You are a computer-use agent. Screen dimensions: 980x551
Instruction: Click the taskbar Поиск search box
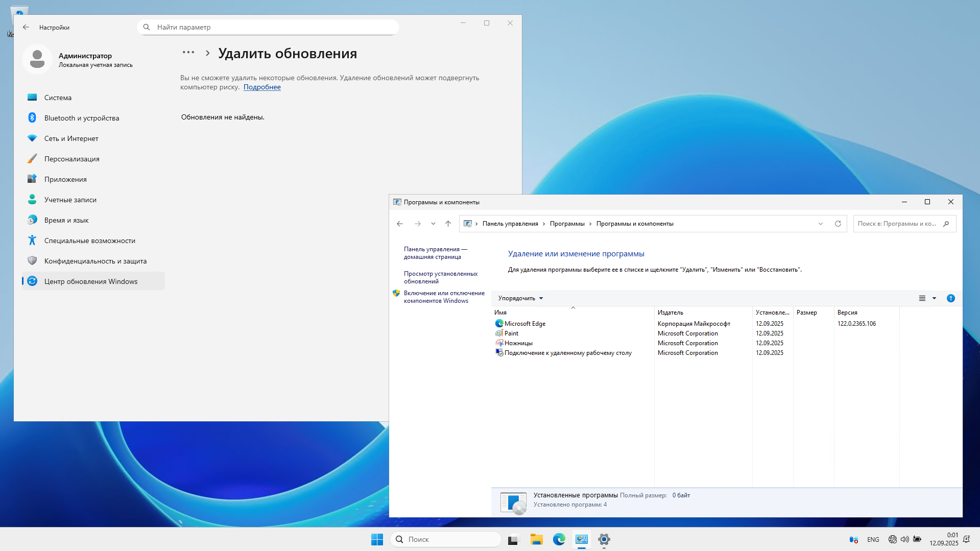[x=446, y=539]
